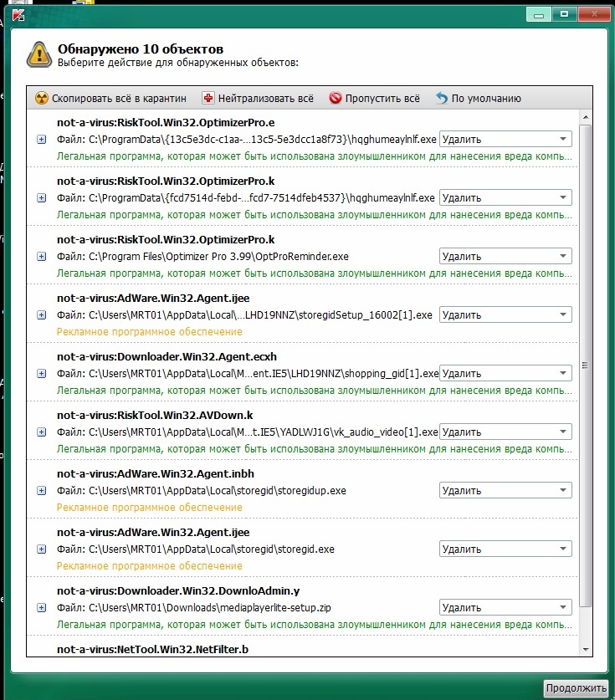Select the not-a-virus:Downloader.Win32.DownloAdmin.y title

(178, 590)
